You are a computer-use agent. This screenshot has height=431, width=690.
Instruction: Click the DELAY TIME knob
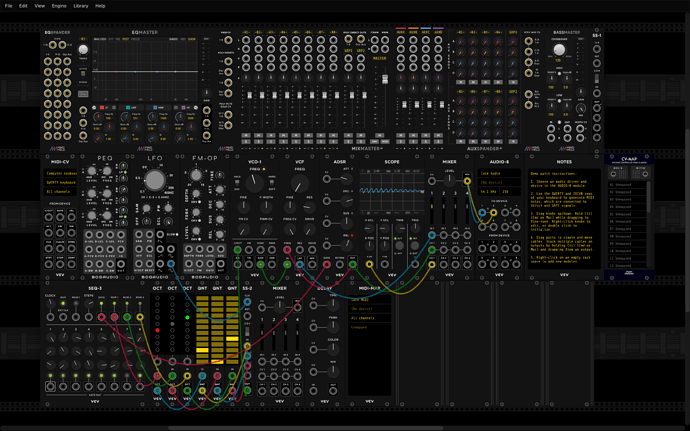coord(334,304)
